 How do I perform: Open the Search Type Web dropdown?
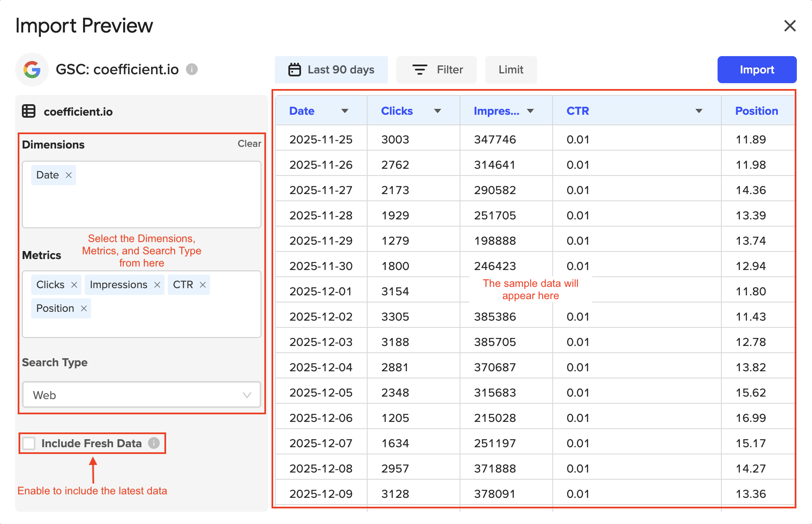[142, 395]
